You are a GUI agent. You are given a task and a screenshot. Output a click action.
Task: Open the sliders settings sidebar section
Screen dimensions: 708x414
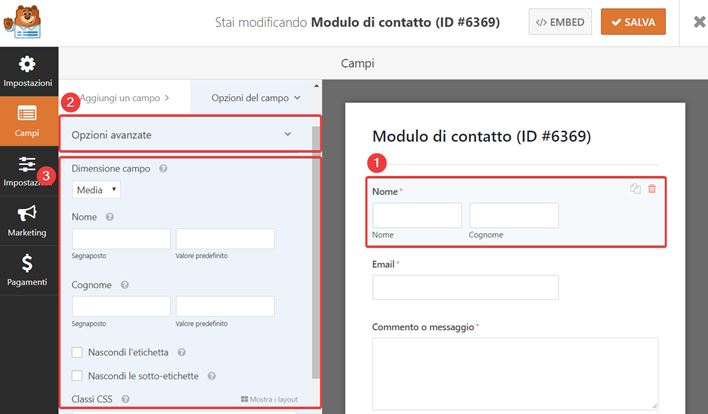27,171
